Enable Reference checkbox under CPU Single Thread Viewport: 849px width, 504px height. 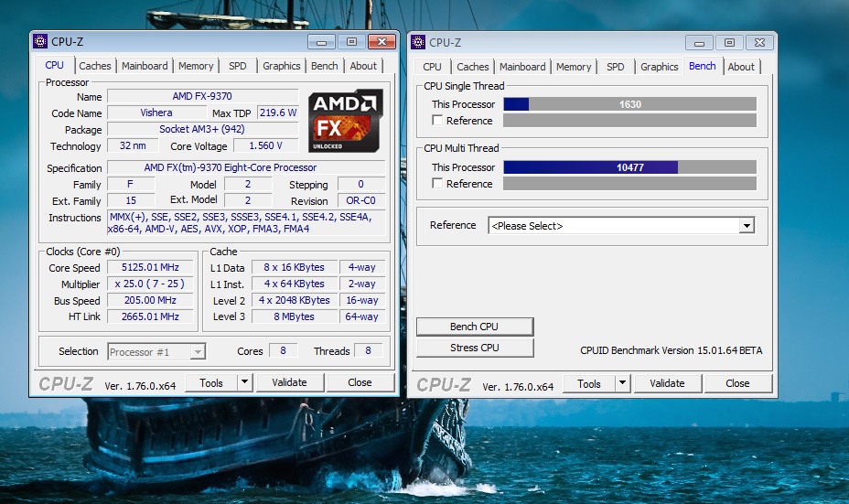pyautogui.click(x=437, y=120)
